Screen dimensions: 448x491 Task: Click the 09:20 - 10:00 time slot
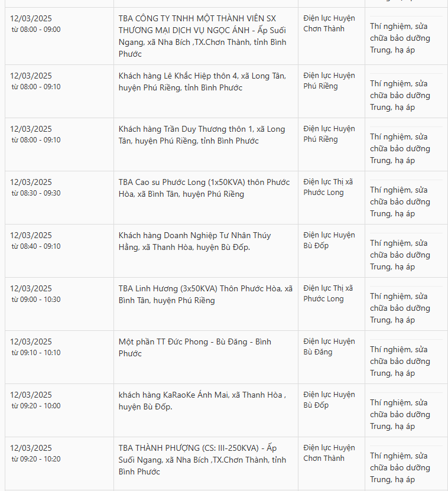36,406
